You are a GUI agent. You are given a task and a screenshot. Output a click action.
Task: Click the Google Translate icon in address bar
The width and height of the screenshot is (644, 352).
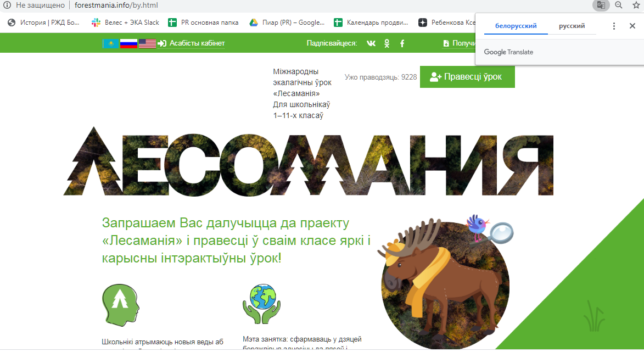(601, 5)
